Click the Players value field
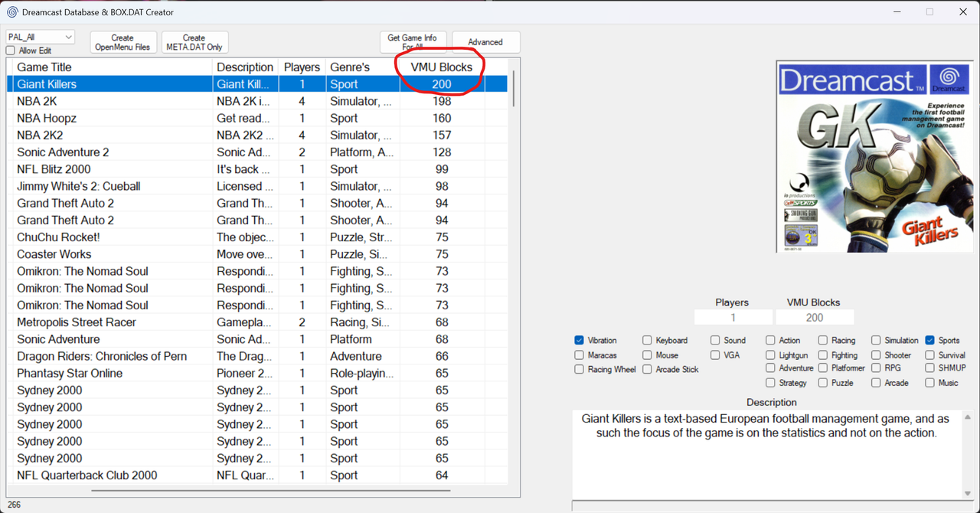 (x=733, y=318)
